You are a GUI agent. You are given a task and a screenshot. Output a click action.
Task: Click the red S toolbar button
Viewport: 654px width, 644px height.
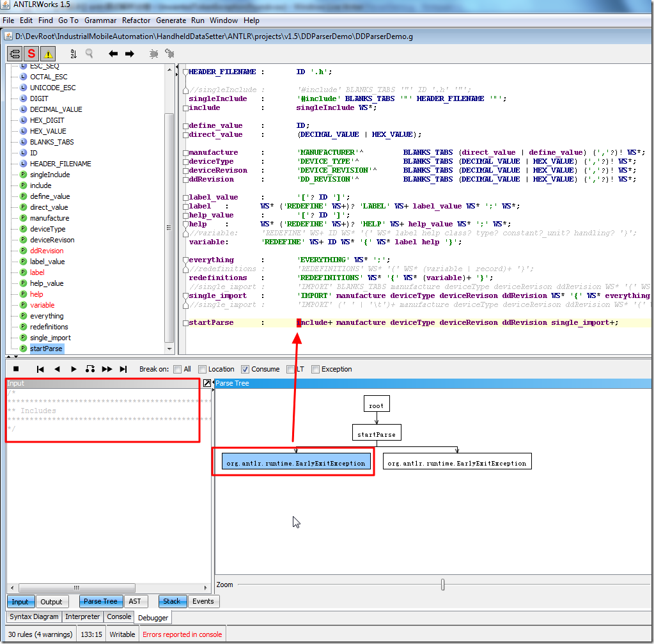tap(31, 54)
